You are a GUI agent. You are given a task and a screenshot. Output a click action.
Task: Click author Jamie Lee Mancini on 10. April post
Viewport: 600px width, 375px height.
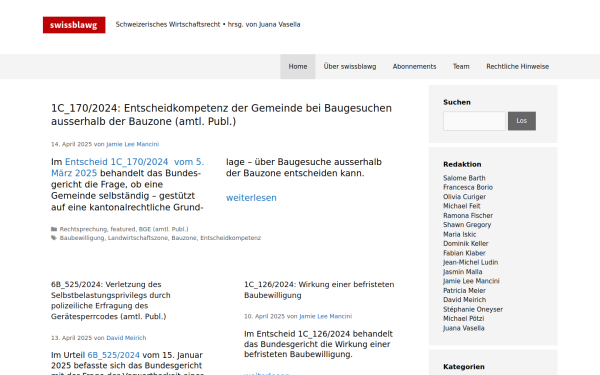pyautogui.click(x=325, y=316)
